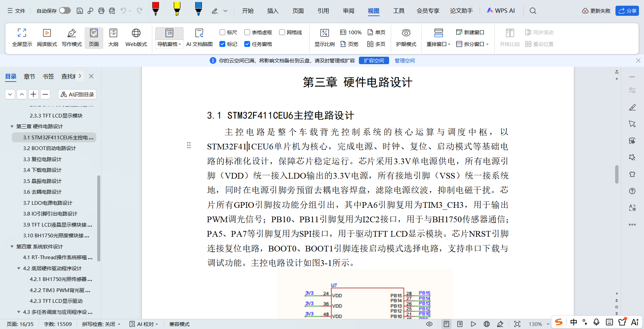Viewport: 644px width, 329px height.
Task: Click the microphone icon in input method bar
Action: pyautogui.click(x=596, y=322)
